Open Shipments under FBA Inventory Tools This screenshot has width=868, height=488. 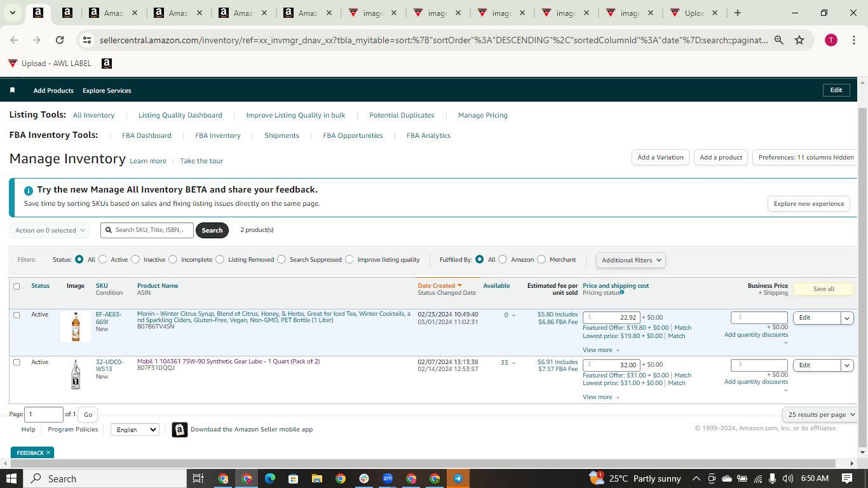click(x=281, y=135)
